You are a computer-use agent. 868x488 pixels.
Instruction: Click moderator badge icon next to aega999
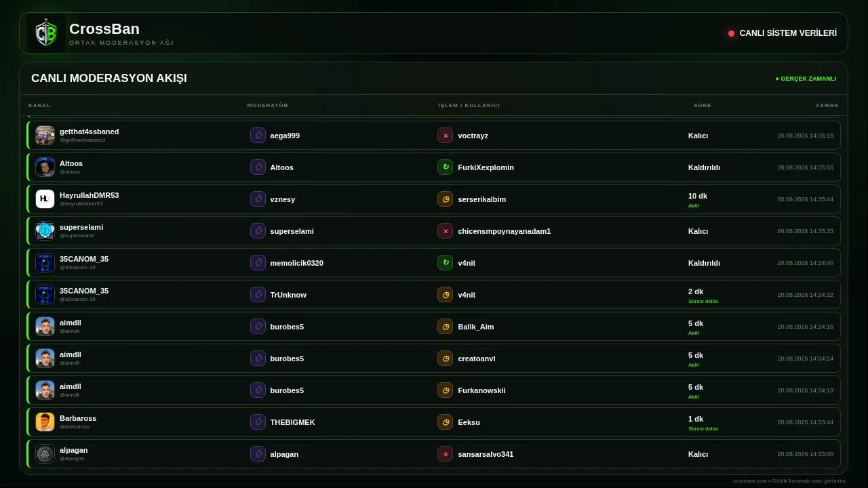(x=258, y=136)
